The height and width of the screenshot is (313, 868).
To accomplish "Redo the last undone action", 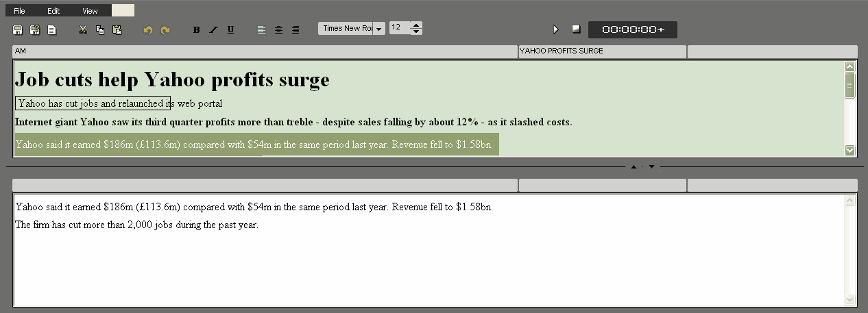I will 165,30.
